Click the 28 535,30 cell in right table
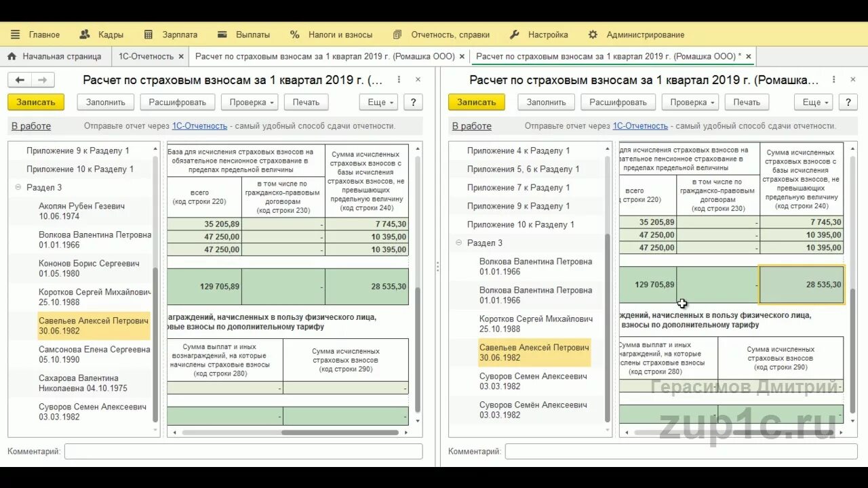Image resolution: width=868 pixels, height=488 pixels. point(802,285)
